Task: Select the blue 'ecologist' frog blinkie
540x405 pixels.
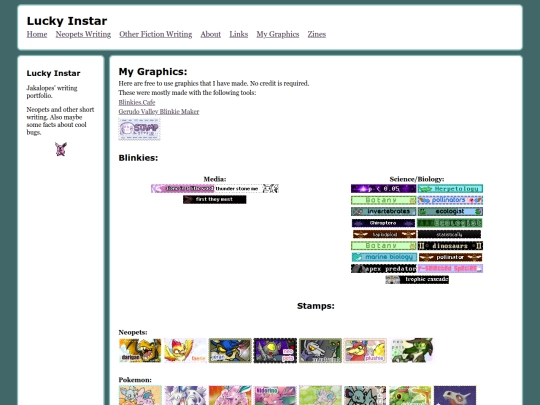Action: coord(450,211)
